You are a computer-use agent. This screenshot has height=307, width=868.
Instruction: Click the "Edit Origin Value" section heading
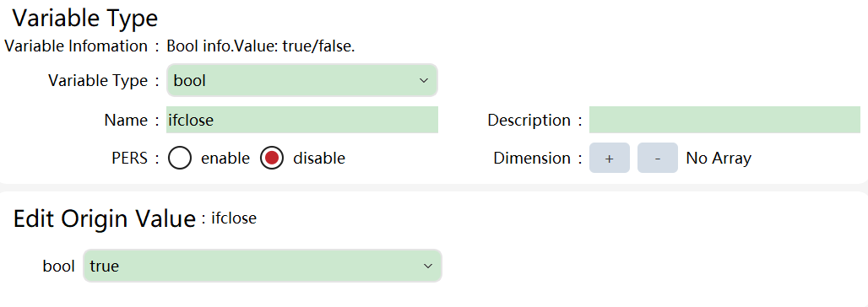point(104,218)
